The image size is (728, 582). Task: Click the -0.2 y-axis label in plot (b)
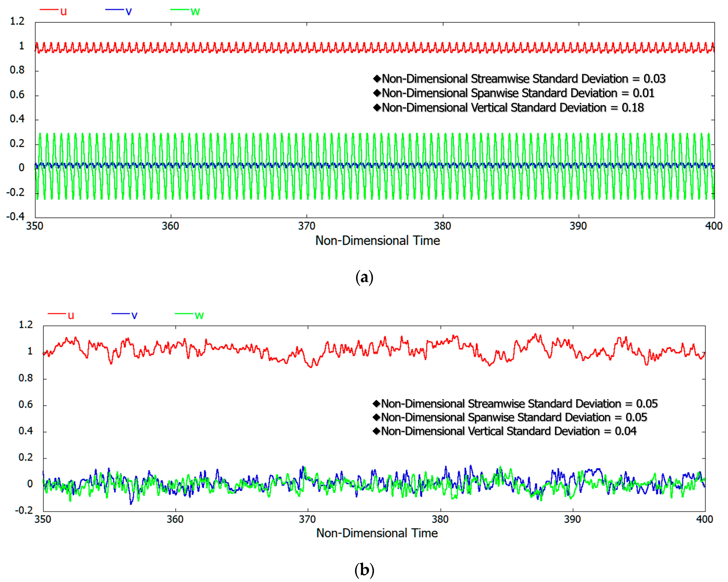[x=24, y=510]
